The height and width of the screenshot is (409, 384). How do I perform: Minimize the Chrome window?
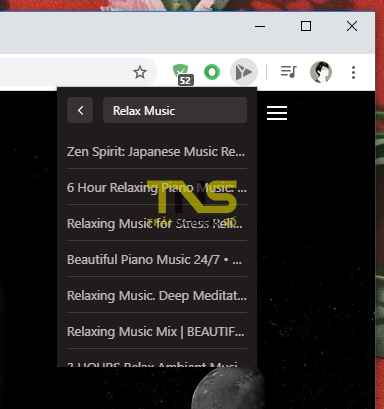pos(260,26)
